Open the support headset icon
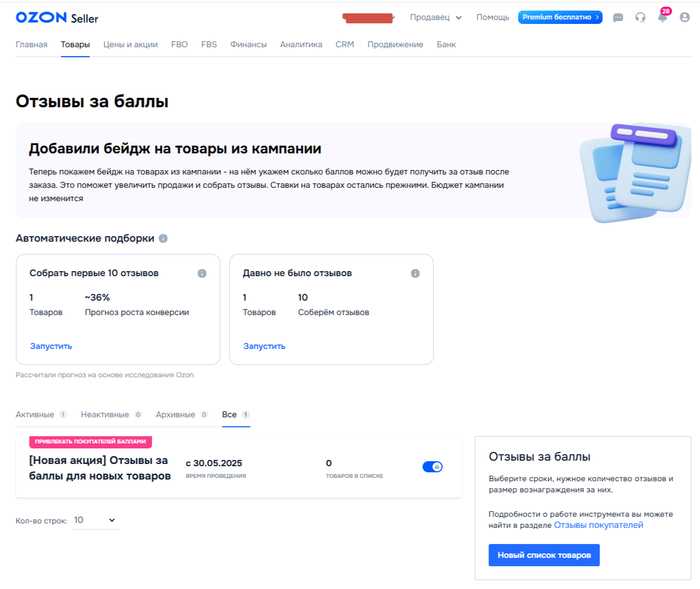This screenshot has height=589, width=700. point(640,17)
